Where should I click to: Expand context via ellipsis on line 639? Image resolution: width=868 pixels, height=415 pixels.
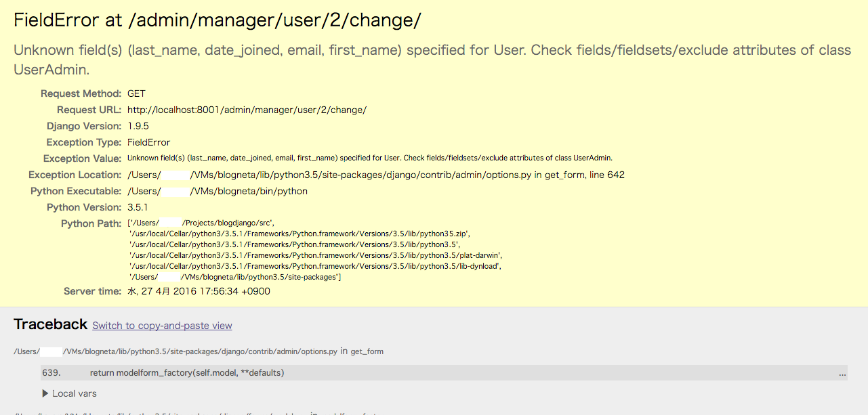(842, 373)
